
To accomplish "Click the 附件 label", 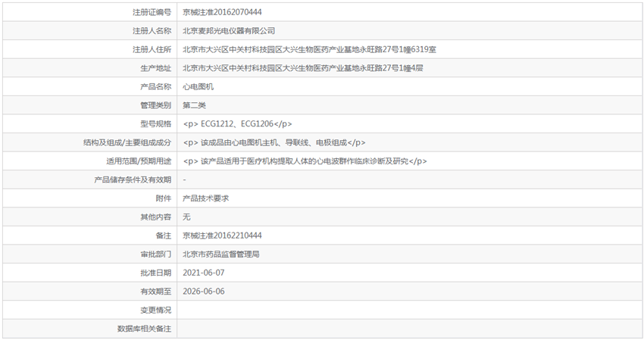I will pos(164,198).
